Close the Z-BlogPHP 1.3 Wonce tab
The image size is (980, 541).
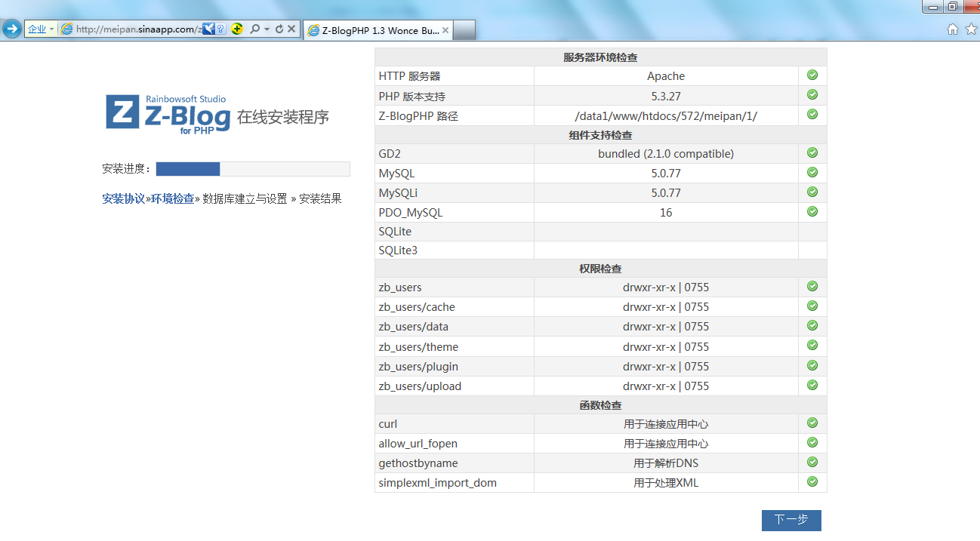point(445,31)
